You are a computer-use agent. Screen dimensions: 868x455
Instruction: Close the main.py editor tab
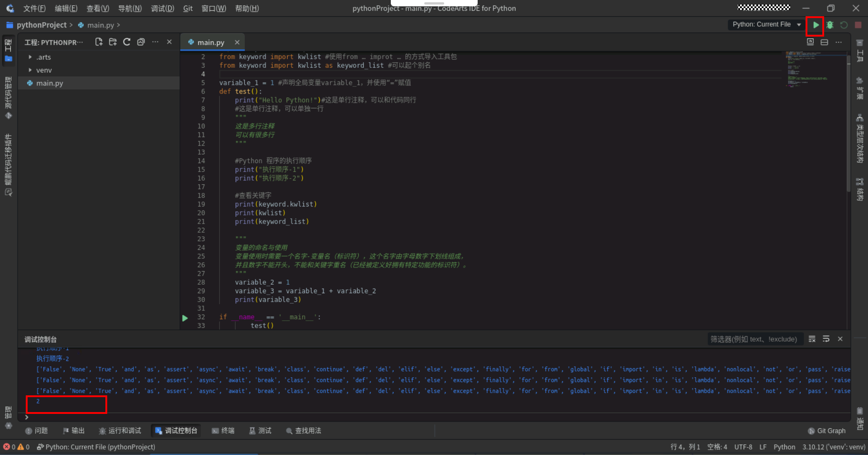237,42
